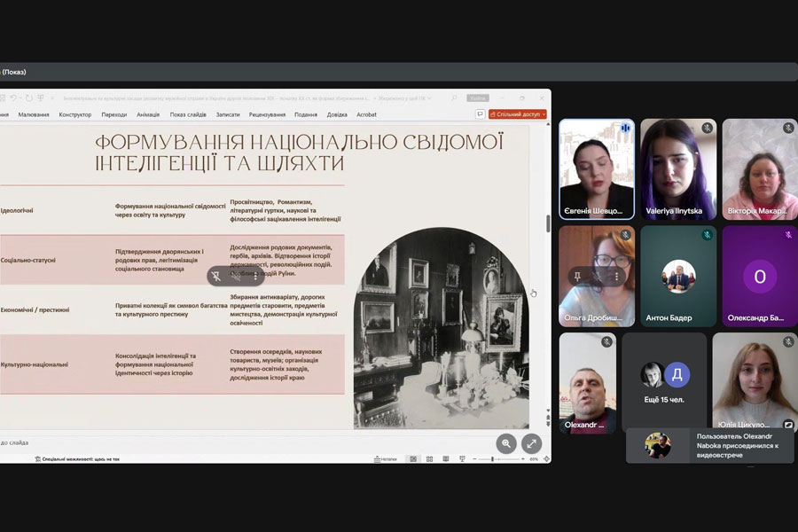Click zoom percentage value in status bar

pyautogui.click(x=534, y=459)
